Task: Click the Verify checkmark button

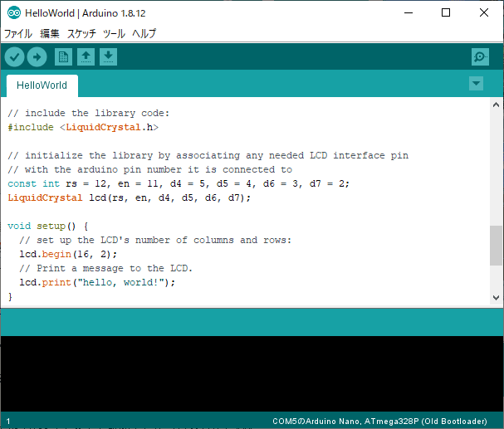Action: click(14, 57)
